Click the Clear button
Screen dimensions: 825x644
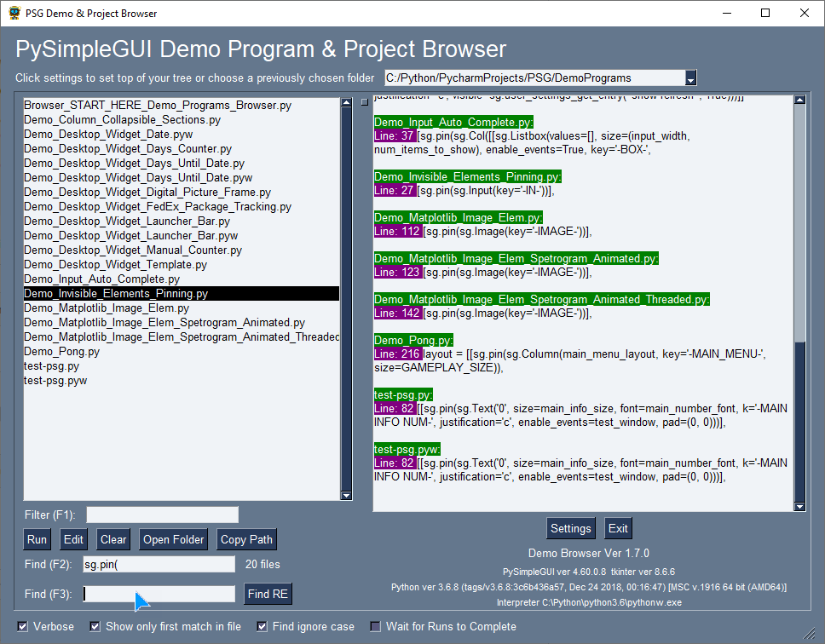tap(112, 538)
